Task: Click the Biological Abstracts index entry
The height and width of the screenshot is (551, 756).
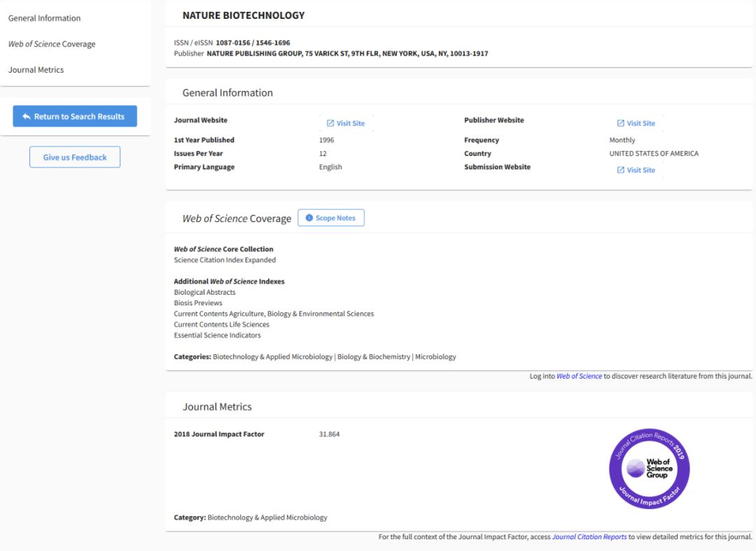Action: [x=204, y=292]
